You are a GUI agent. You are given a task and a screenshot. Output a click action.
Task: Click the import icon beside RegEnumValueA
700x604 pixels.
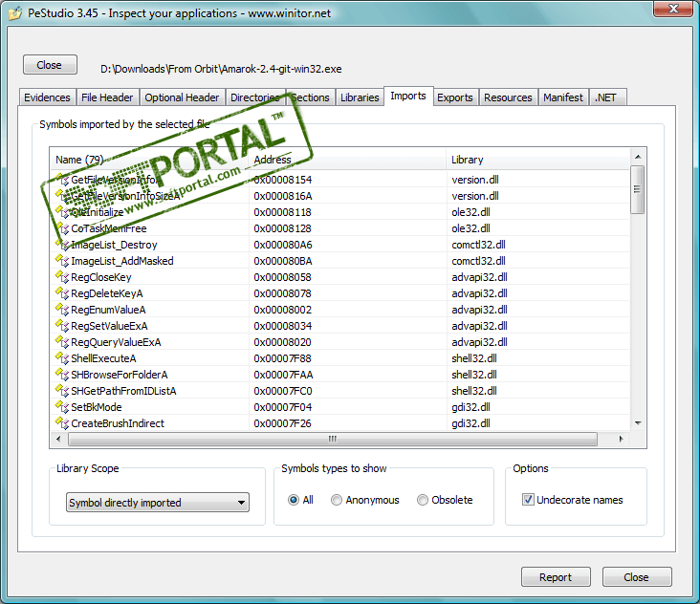coord(61,309)
